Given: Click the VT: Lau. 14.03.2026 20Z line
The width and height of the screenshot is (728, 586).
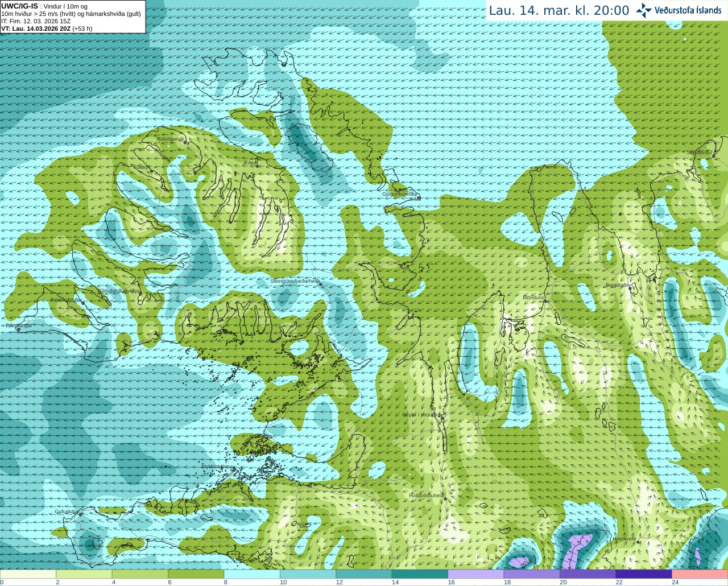Looking at the screenshot, I should [x=47, y=28].
